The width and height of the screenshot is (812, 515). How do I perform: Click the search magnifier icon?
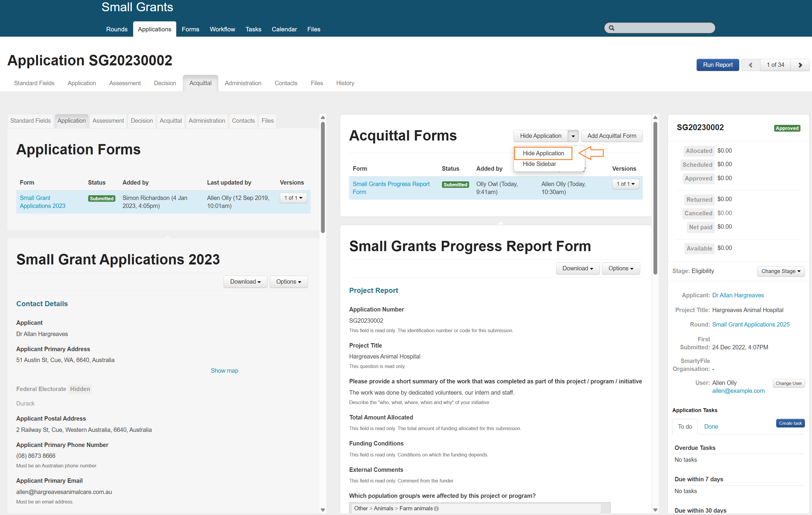tap(611, 28)
